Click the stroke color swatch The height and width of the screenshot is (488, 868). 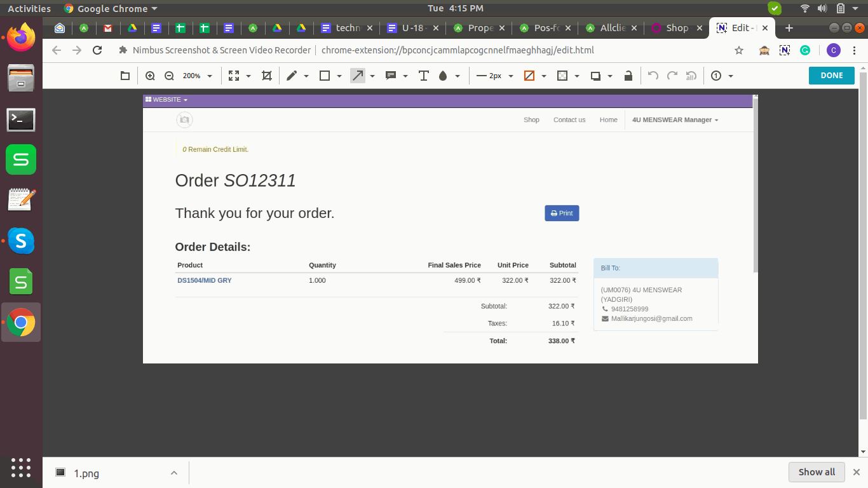tap(529, 76)
